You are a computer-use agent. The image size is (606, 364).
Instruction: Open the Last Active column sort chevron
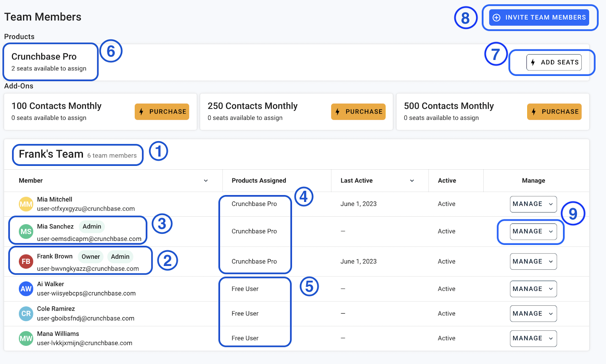point(412,181)
